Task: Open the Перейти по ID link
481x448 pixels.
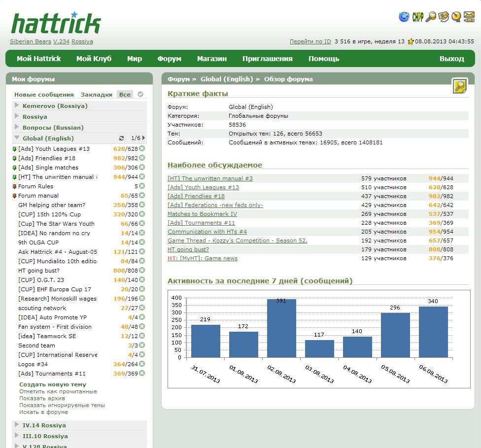Action: click(310, 41)
